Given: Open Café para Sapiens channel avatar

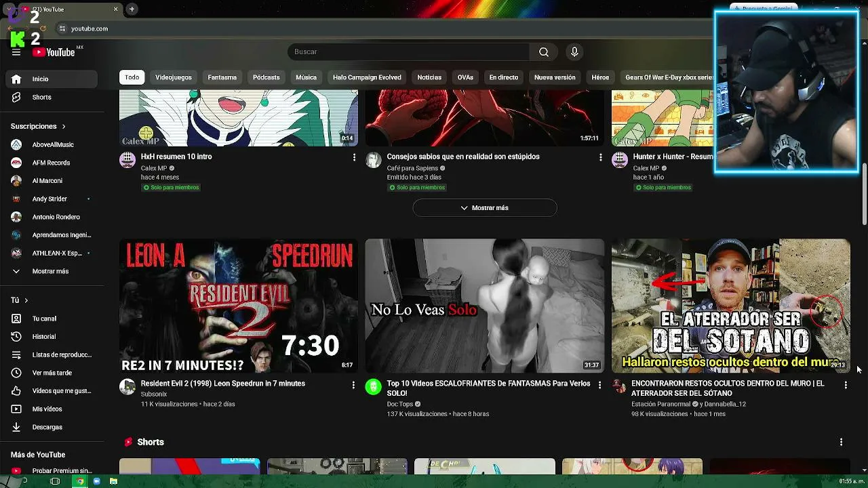Looking at the screenshot, I should click(374, 160).
